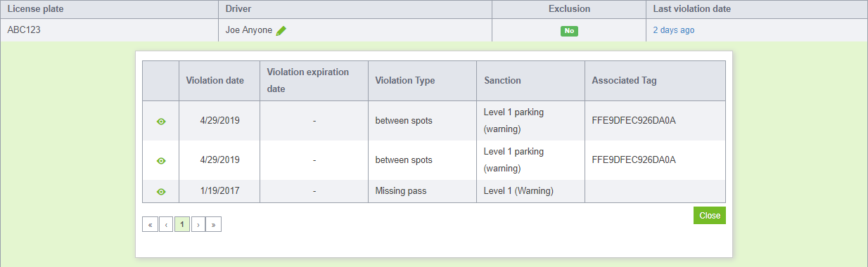The height and width of the screenshot is (267, 868).
Task: Click eye icon for second 4/29/2019 violation
Action: [161, 160]
